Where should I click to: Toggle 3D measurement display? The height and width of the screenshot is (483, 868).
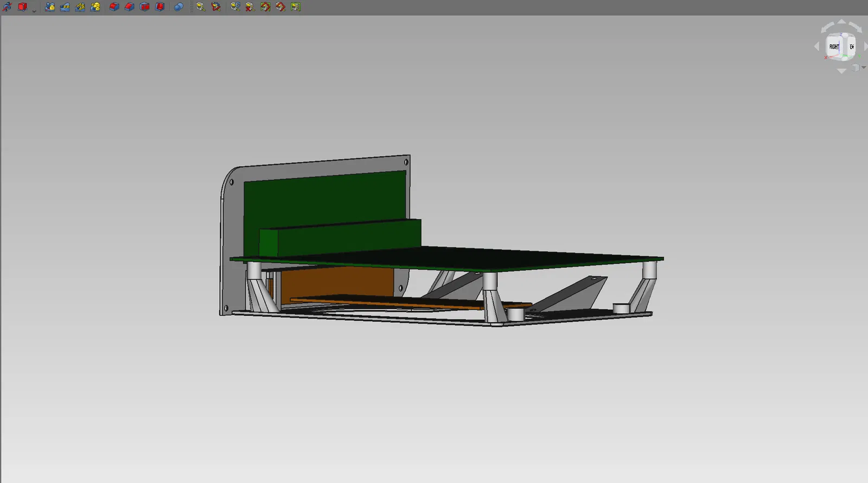280,7
